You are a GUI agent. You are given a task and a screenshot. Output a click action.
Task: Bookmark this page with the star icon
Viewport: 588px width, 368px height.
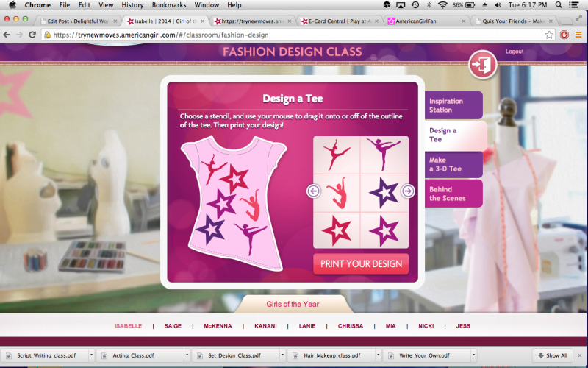pyautogui.click(x=549, y=35)
